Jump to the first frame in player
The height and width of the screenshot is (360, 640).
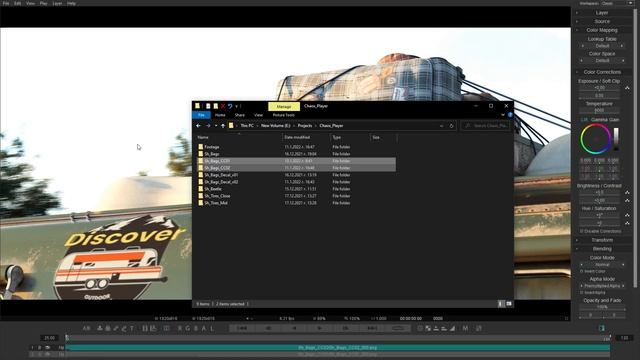pos(242,328)
